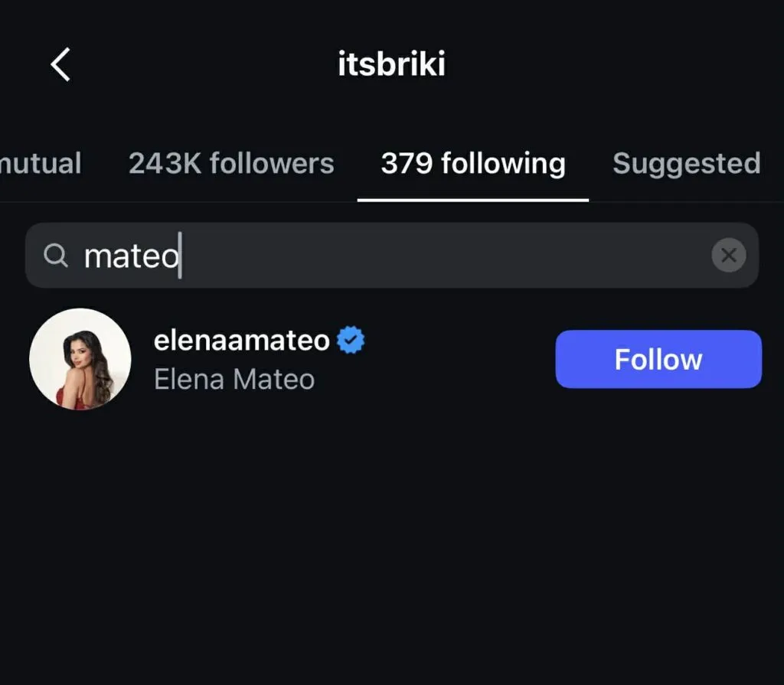Click the magnifying glass search icon

56,256
